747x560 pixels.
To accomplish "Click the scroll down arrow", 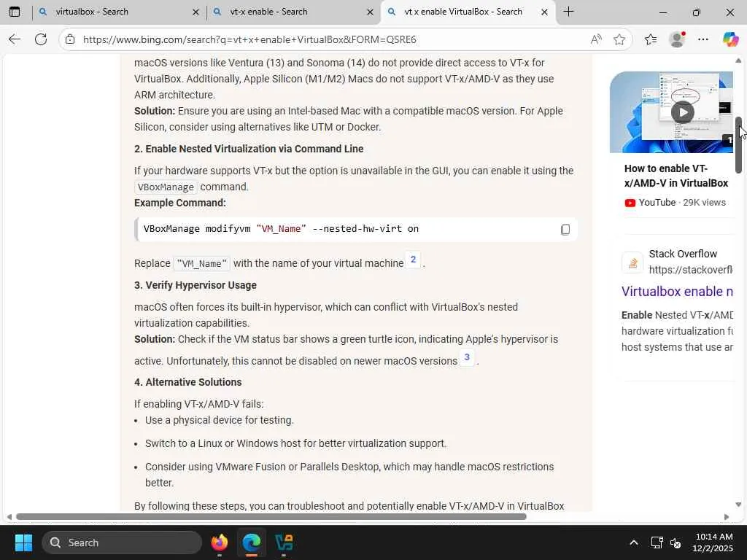I will click(x=738, y=505).
